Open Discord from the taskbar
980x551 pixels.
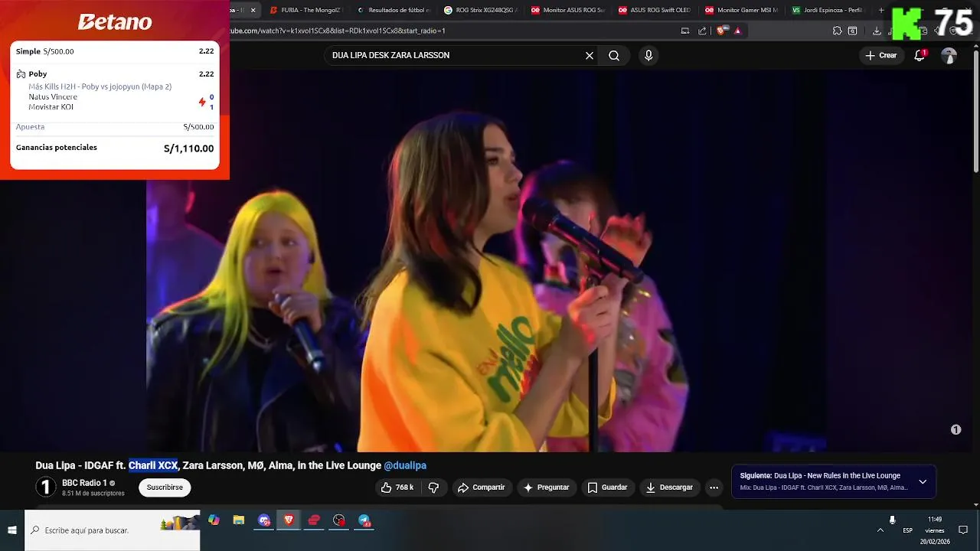(264, 520)
